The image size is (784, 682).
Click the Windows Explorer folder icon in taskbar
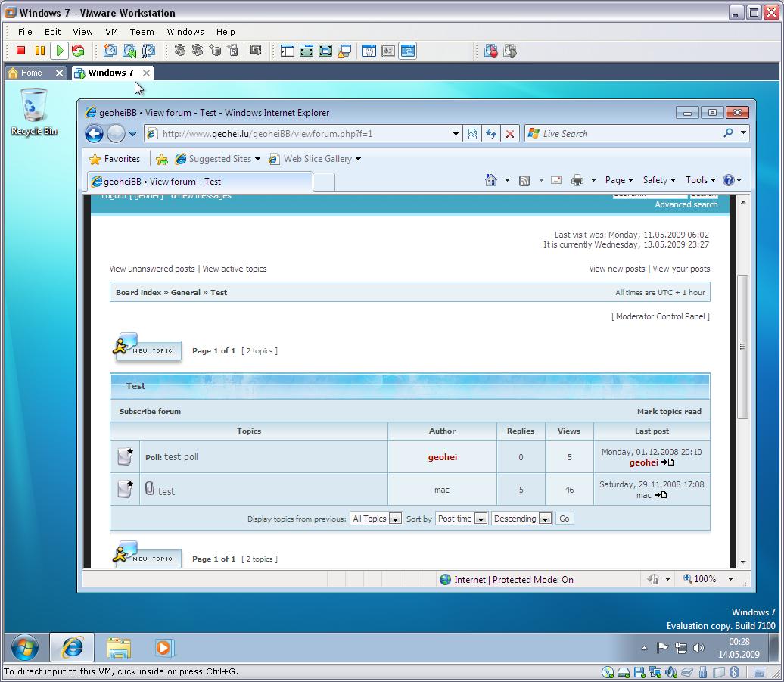tap(119, 648)
